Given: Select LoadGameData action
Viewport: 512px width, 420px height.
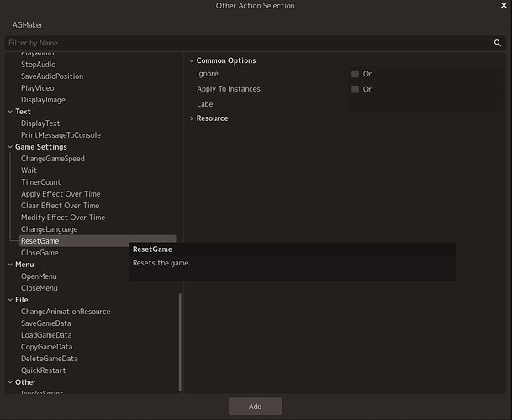Looking at the screenshot, I should point(46,335).
